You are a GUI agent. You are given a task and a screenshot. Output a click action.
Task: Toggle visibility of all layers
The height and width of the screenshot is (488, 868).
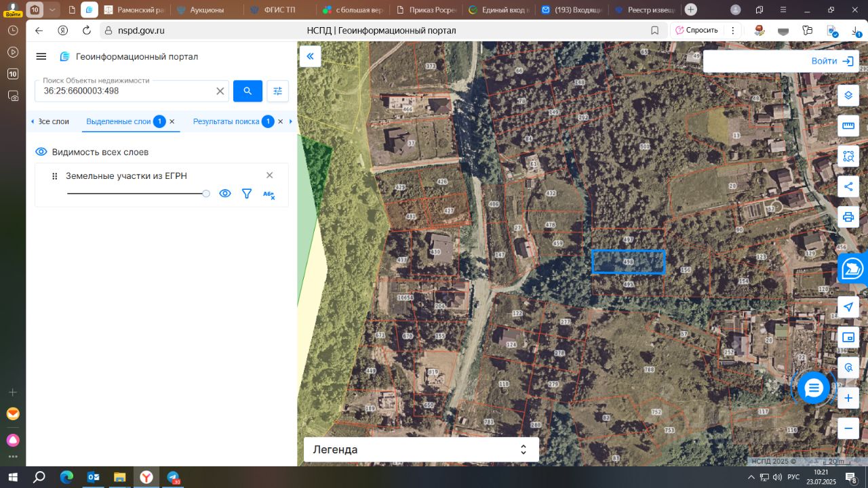[x=41, y=152]
